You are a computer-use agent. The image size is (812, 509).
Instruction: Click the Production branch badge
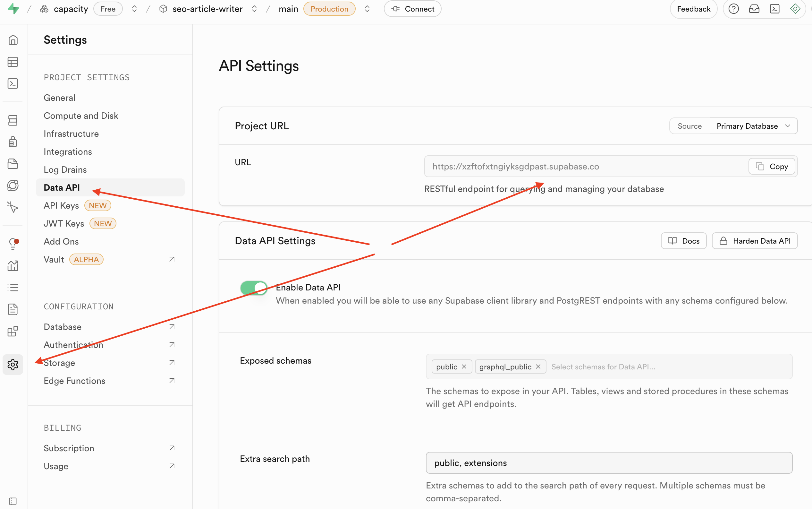pos(329,9)
